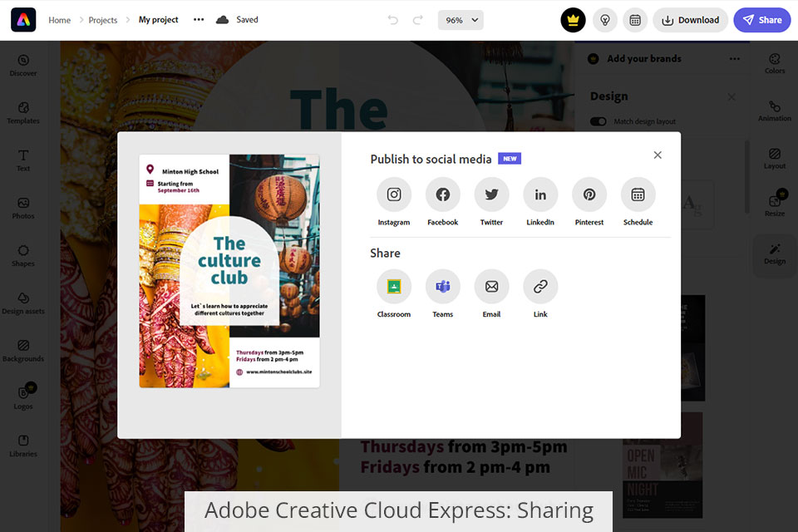Close the publish dialog
Image resolution: width=798 pixels, height=532 pixels.
[658, 155]
